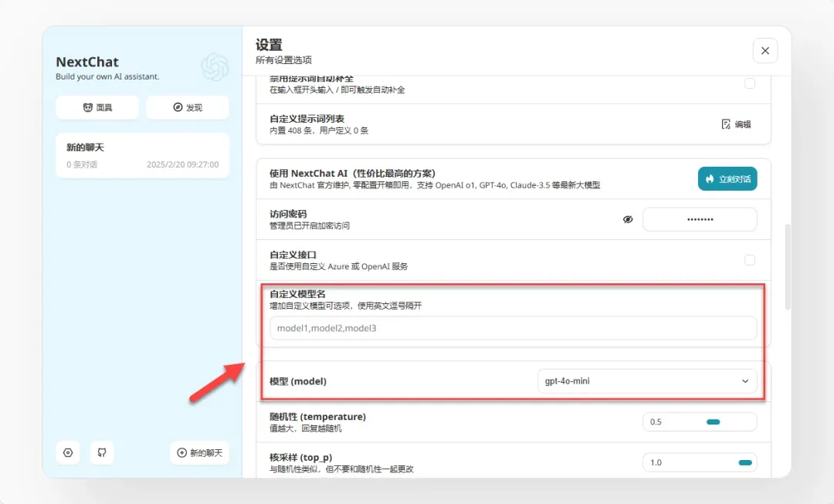
Task: Open the Discover (发现) page
Action: (x=188, y=107)
